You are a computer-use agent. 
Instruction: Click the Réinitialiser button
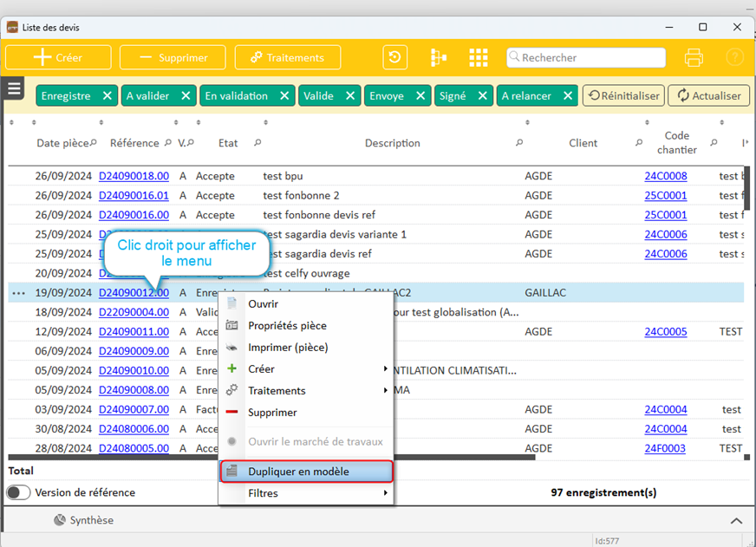click(622, 96)
